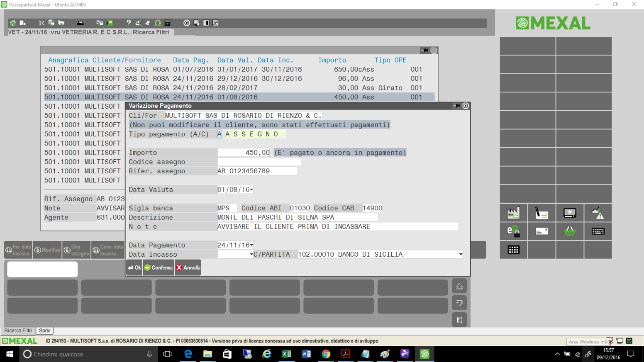Click the green home icon in toolbar
This screenshot has height=362, width=644.
13,23
